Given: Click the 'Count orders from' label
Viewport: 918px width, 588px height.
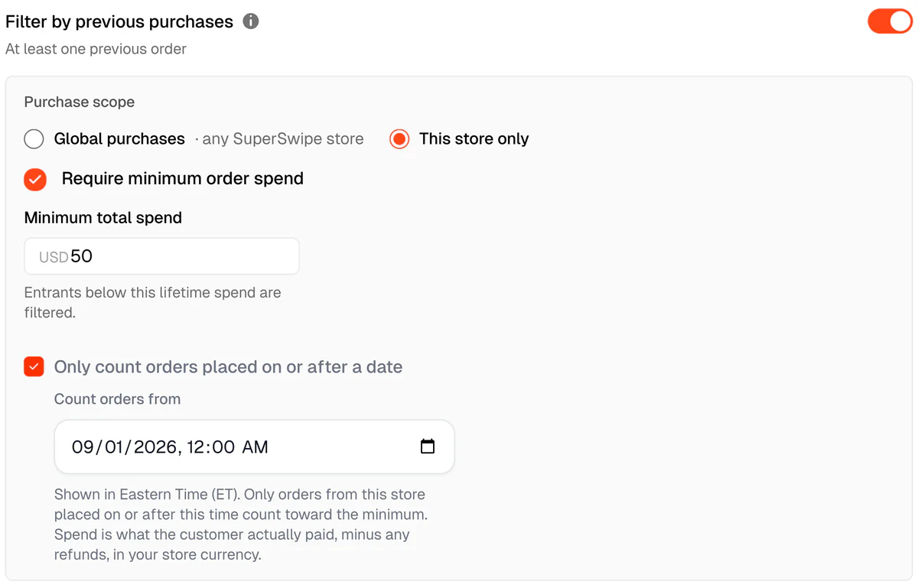Looking at the screenshot, I should [x=118, y=399].
